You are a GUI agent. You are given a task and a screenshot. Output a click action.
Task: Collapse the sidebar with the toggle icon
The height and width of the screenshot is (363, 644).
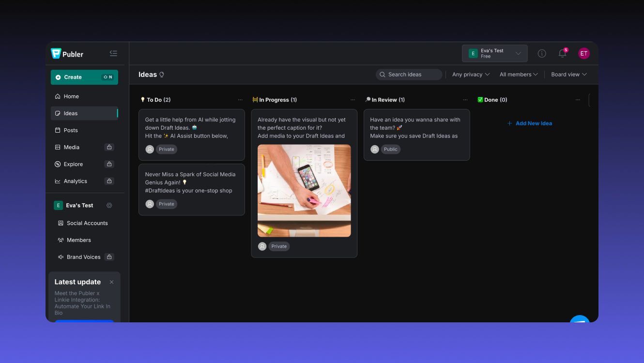(x=113, y=53)
